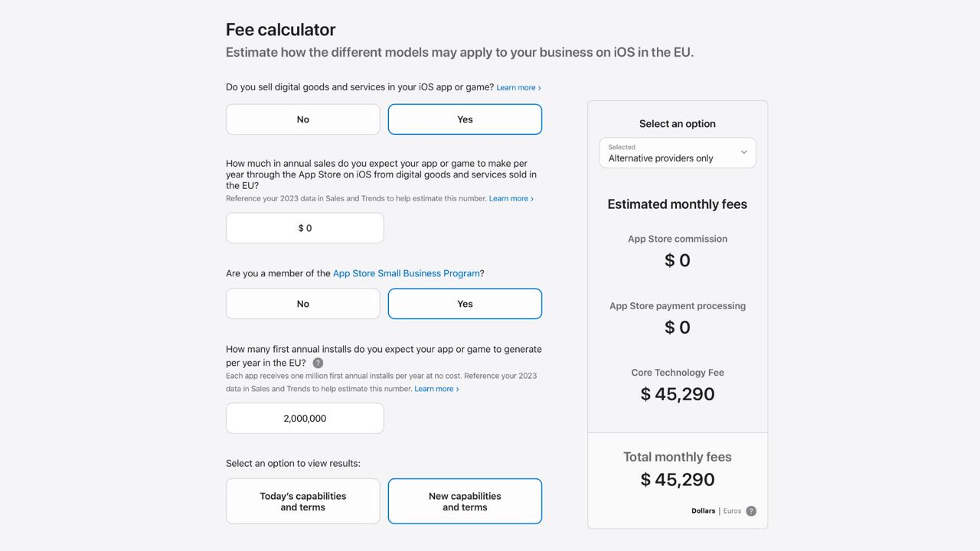Open App Store Small Business Program link

[x=406, y=273]
